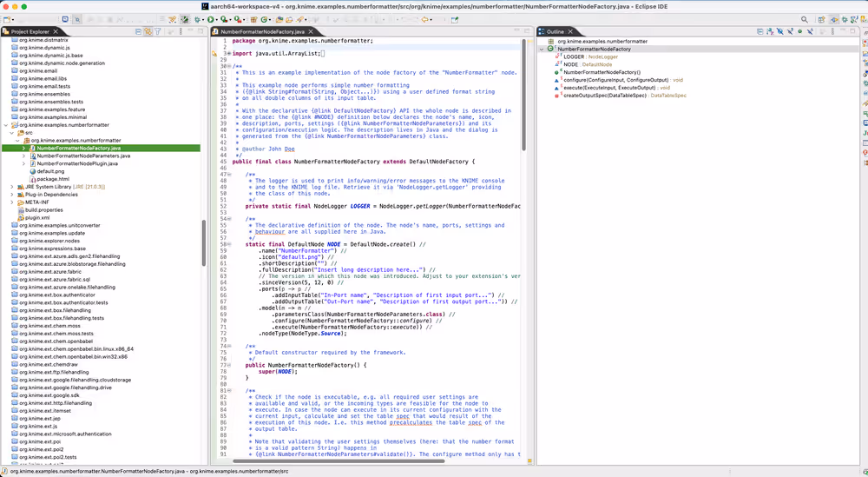Close the Outline view tab
This screenshot has height=477, width=868.
click(x=570, y=31)
